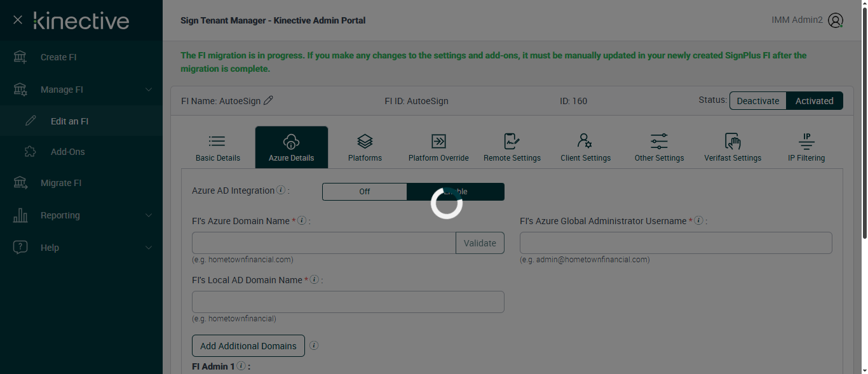This screenshot has height=374, width=868.
Task: Focus the FI's Local AD Domain Name field
Action: [348, 302]
